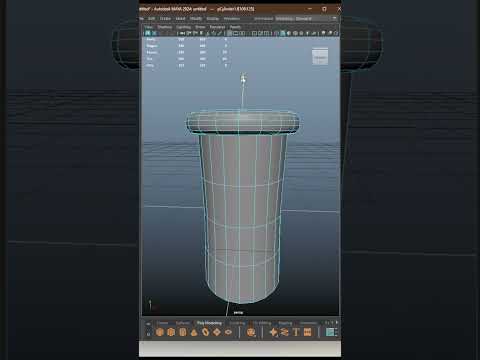Click the persp camera label below viewport
Screen dimensions: 480x360
point(238,313)
